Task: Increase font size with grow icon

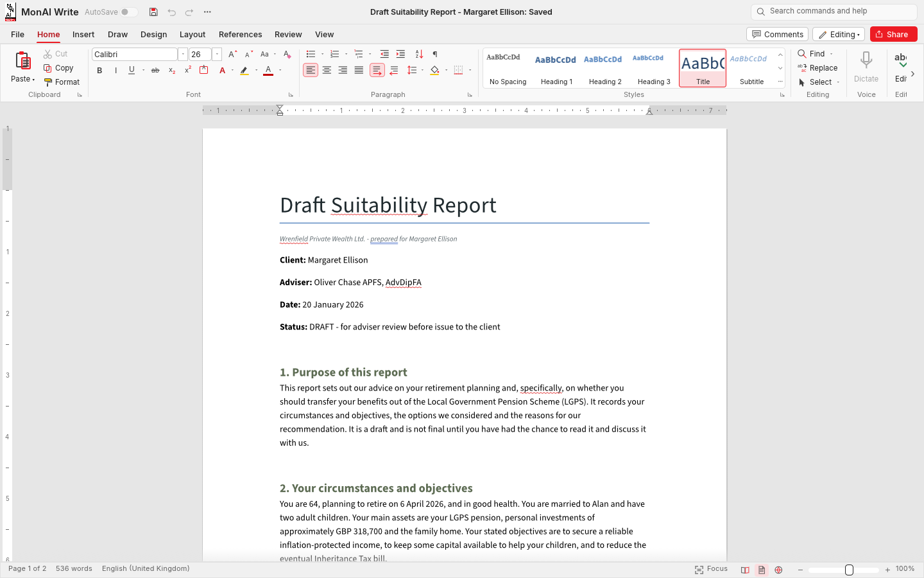Action: pos(232,54)
